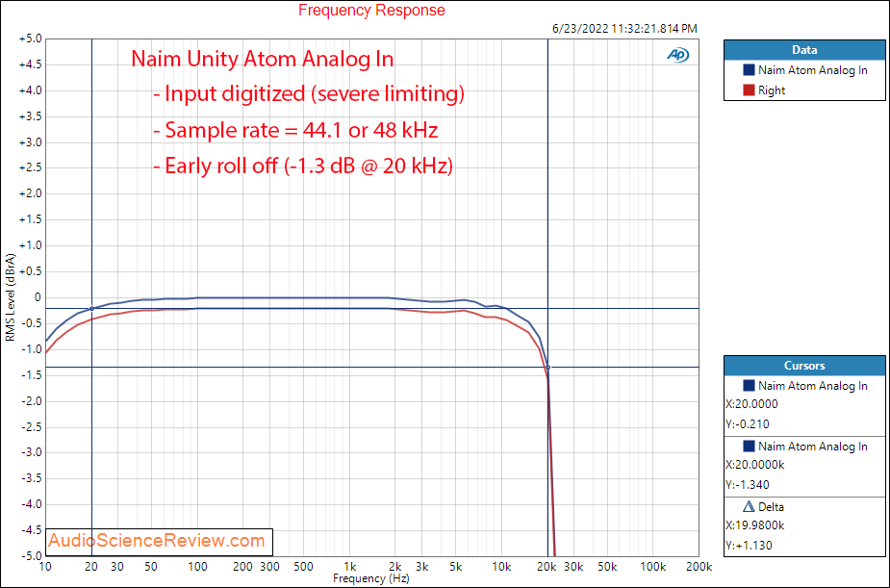Click the blue swatch above the X:20.0000k cursor reading
This screenshot has height=588, width=890.
click(749, 447)
